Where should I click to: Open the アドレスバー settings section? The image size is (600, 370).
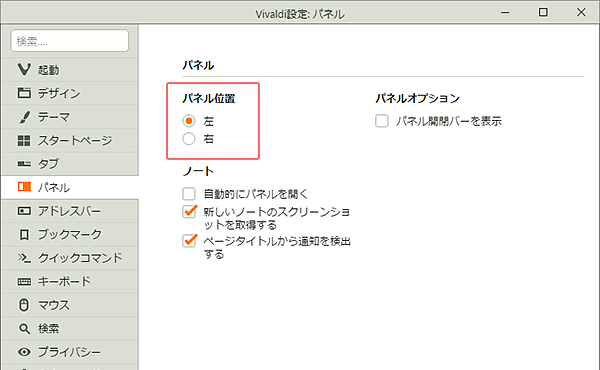coord(70,211)
